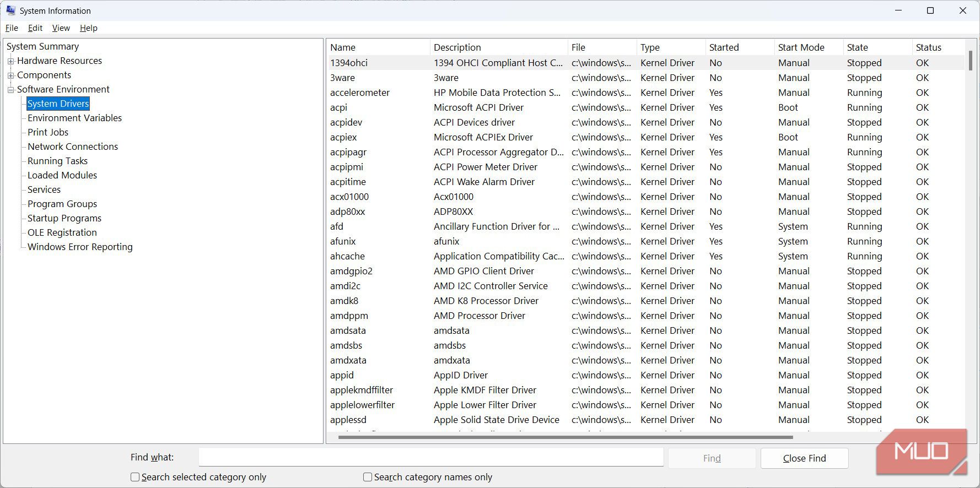This screenshot has height=488, width=980.
Task: Select the accelerometer driver name
Action: point(360,93)
